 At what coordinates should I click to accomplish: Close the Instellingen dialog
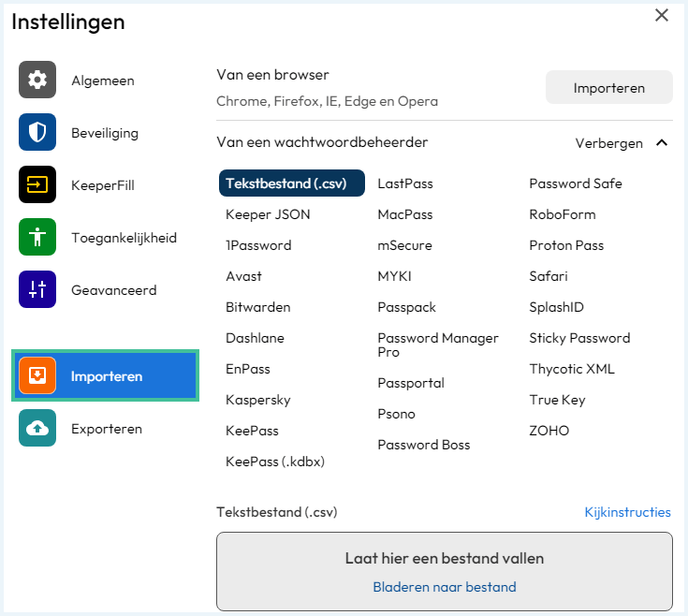662,15
